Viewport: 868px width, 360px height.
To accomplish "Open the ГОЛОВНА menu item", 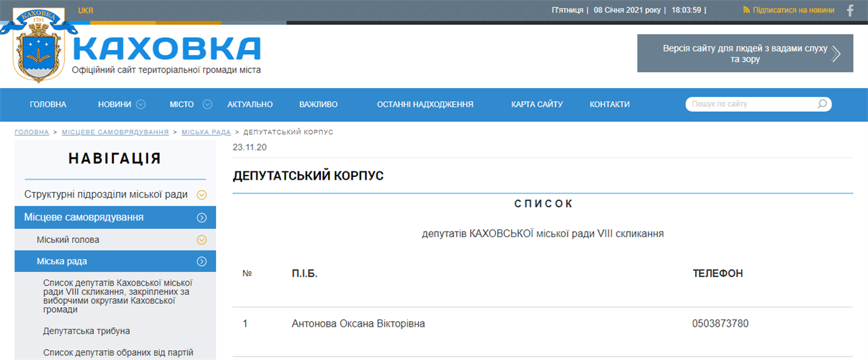I will [48, 104].
